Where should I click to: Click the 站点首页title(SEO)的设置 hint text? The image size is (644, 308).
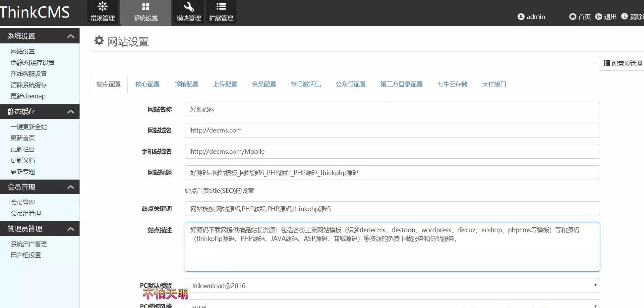point(219,191)
